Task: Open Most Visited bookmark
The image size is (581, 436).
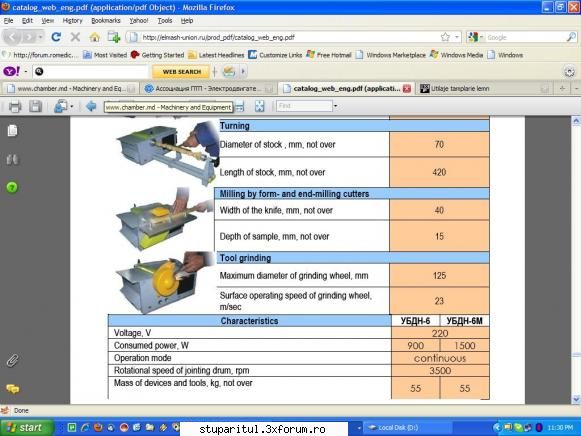Action: pyautogui.click(x=105, y=55)
